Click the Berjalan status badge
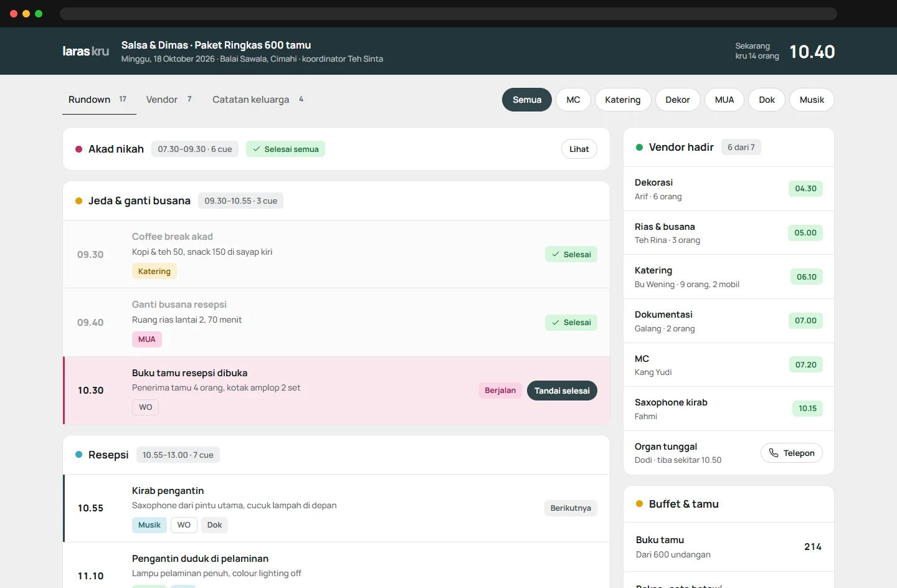897x588 pixels. pos(500,391)
